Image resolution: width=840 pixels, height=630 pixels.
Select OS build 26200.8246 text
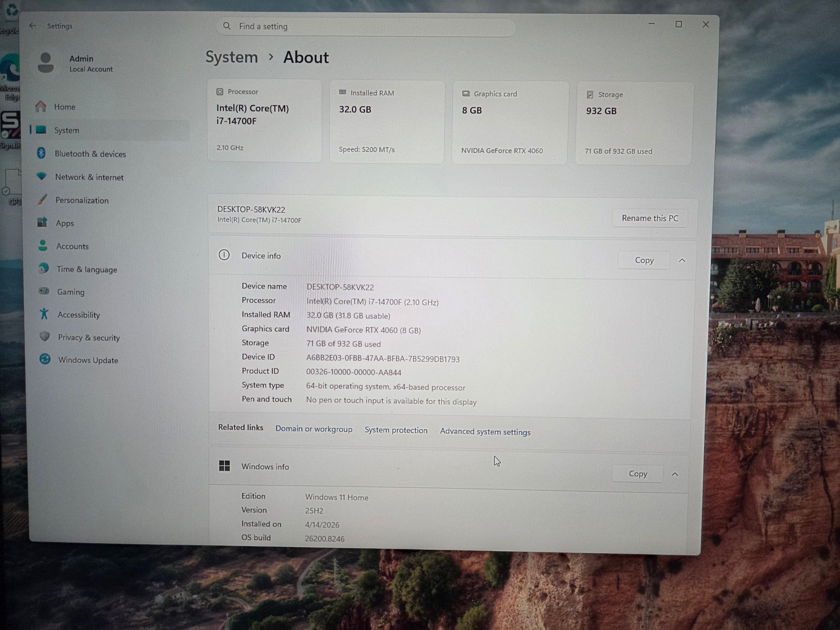[x=324, y=539]
